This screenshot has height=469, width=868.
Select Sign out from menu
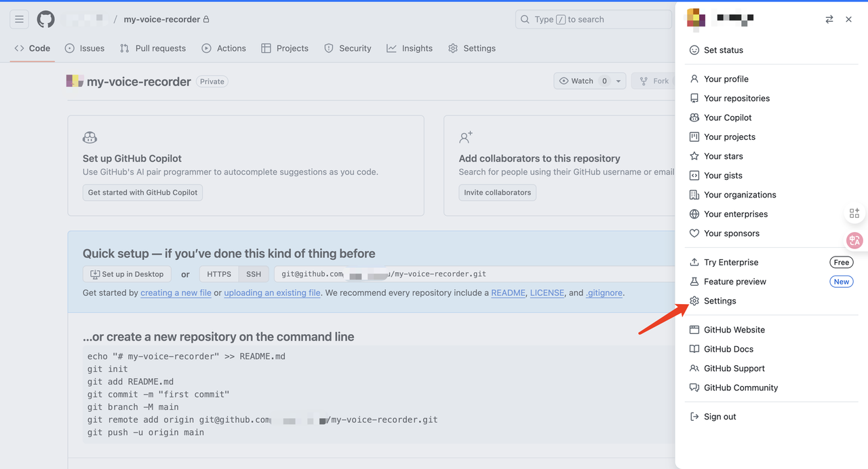point(719,417)
